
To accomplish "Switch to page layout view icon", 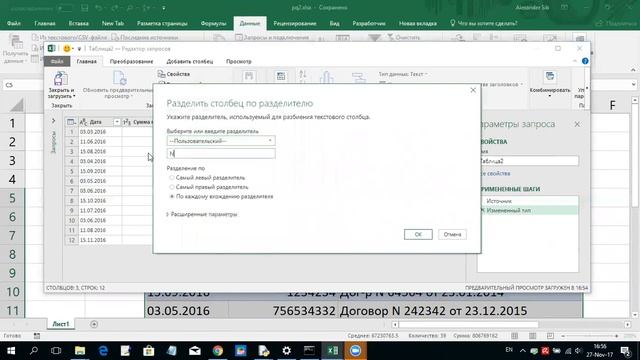I will click(533, 336).
